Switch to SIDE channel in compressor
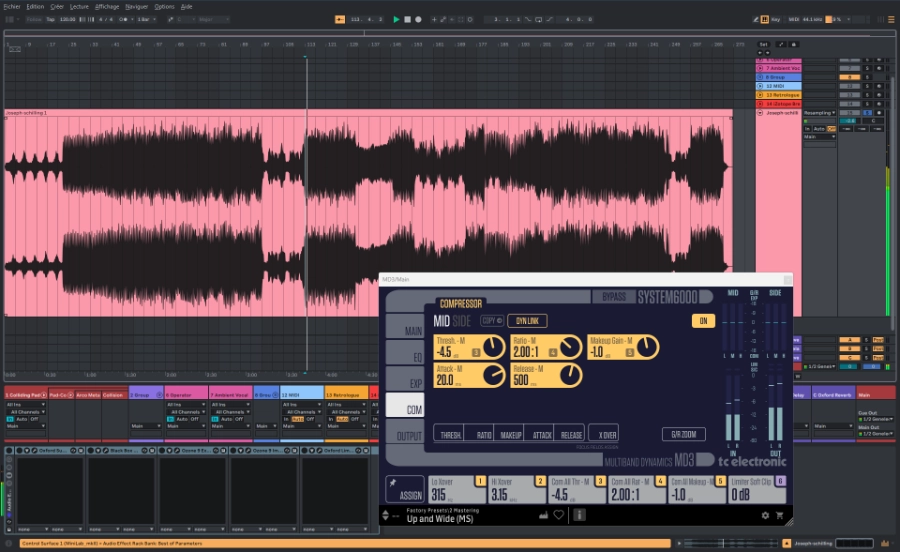 tap(461, 321)
